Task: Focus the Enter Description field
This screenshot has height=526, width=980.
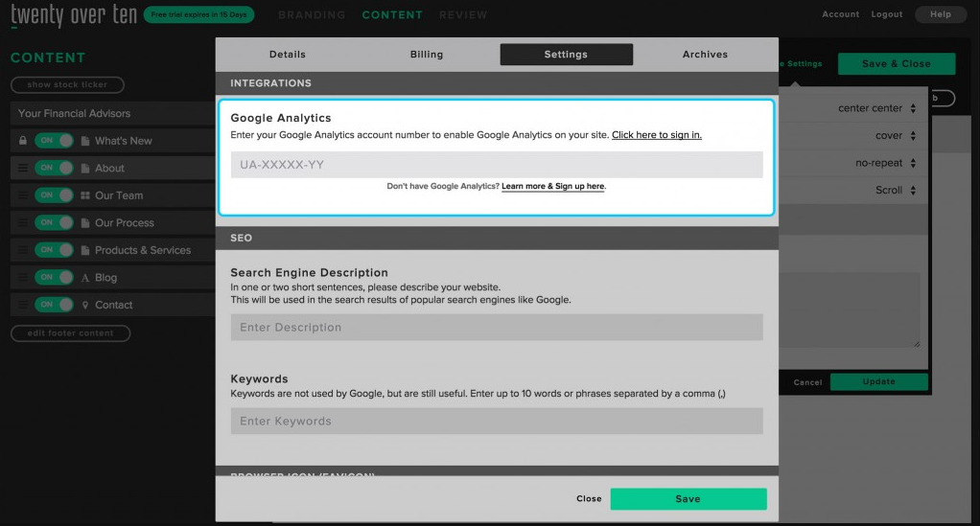Action: tap(497, 328)
